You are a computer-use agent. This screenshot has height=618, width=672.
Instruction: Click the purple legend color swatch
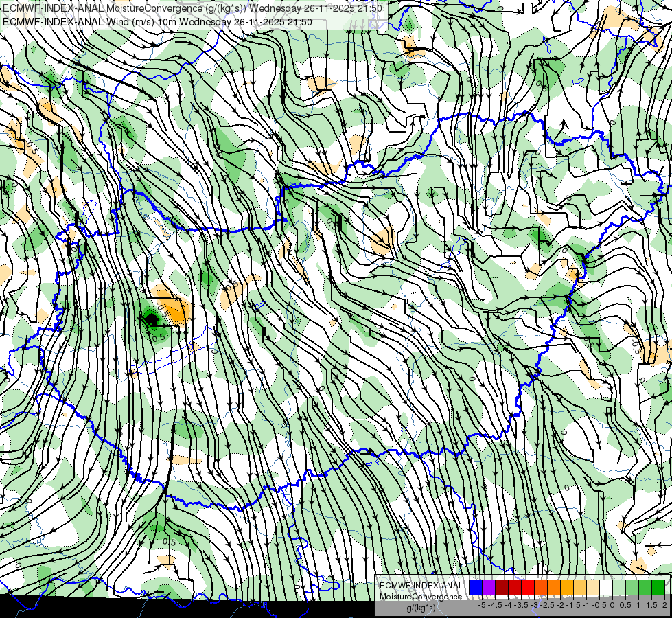click(x=489, y=587)
